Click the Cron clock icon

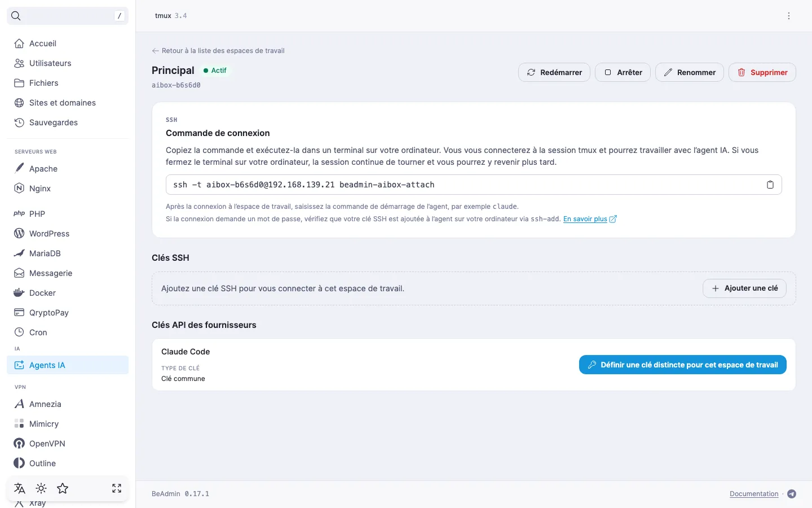[19, 332]
